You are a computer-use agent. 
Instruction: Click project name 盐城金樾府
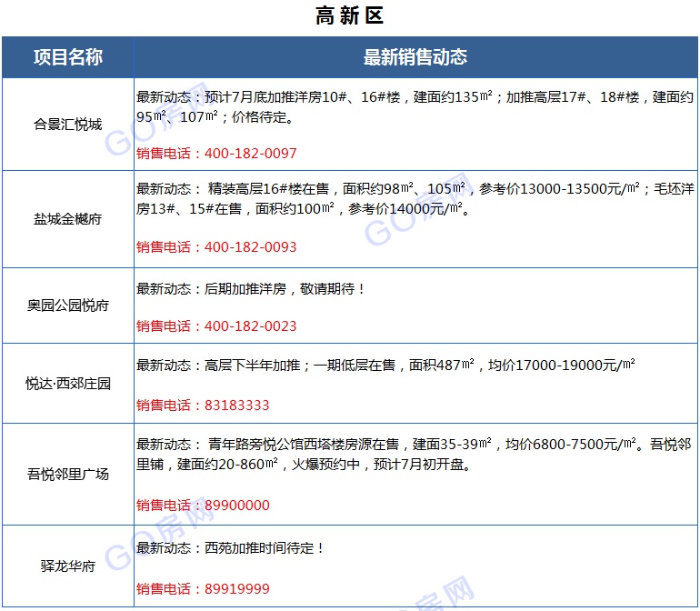pos(68,219)
